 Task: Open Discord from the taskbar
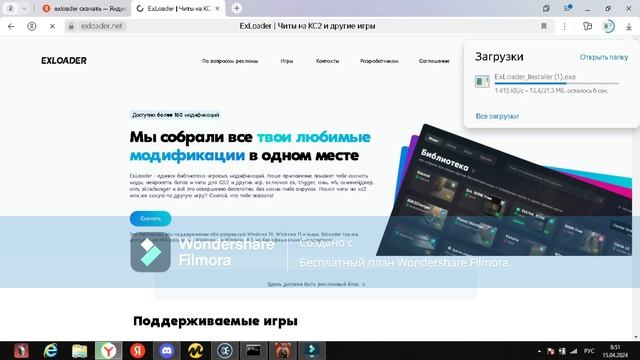click(166, 351)
